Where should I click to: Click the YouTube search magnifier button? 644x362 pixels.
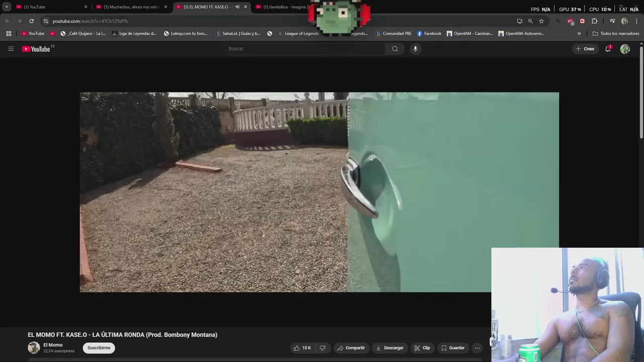pyautogui.click(x=395, y=49)
